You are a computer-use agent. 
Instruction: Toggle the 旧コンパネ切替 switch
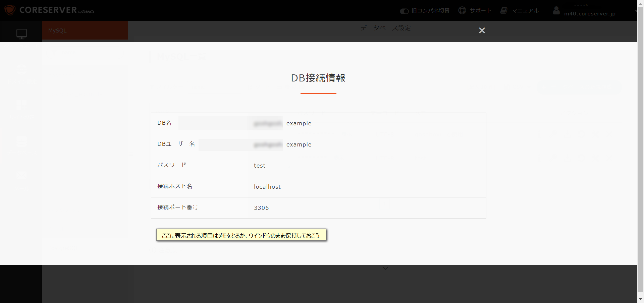point(404,11)
